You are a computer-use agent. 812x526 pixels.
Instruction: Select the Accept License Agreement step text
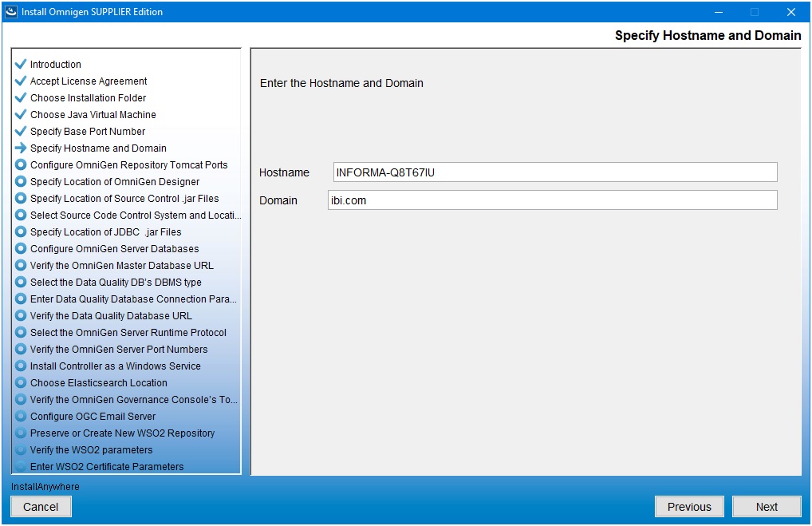89,81
